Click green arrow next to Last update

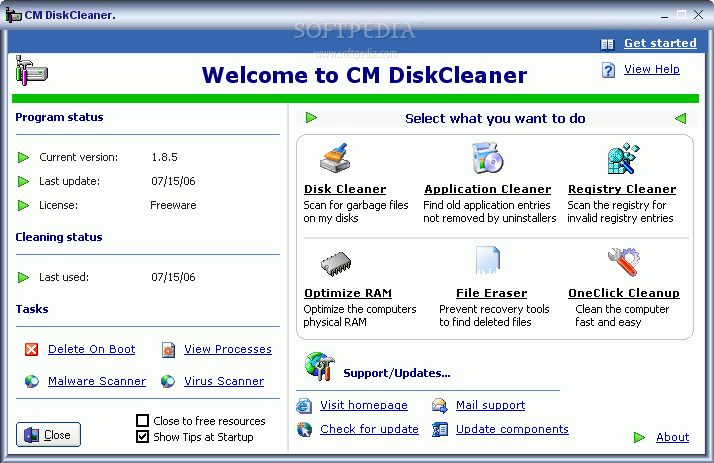point(23,182)
